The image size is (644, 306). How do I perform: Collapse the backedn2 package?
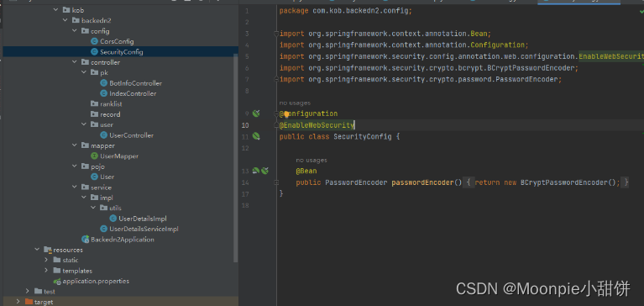pyautogui.click(x=65, y=20)
